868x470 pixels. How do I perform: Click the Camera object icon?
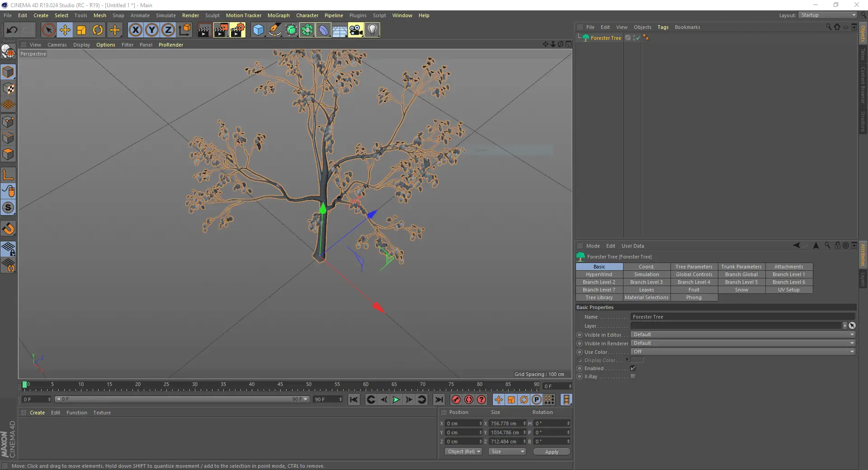[x=356, y=30]
